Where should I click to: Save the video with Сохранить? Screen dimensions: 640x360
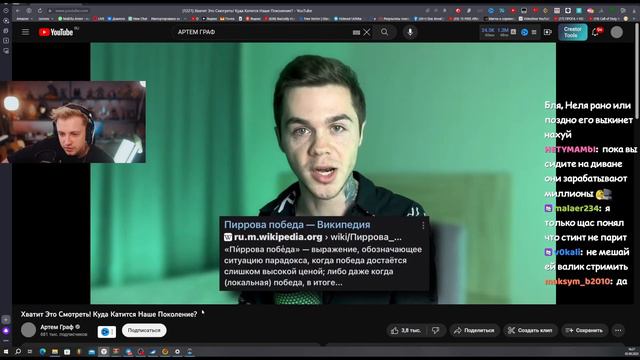(584, 330)
